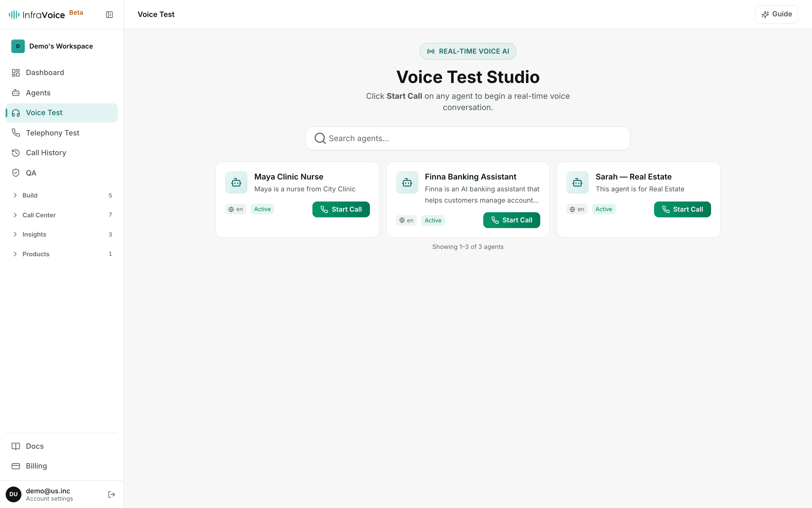Select the Voice Test headphones icon

[16, 113]
